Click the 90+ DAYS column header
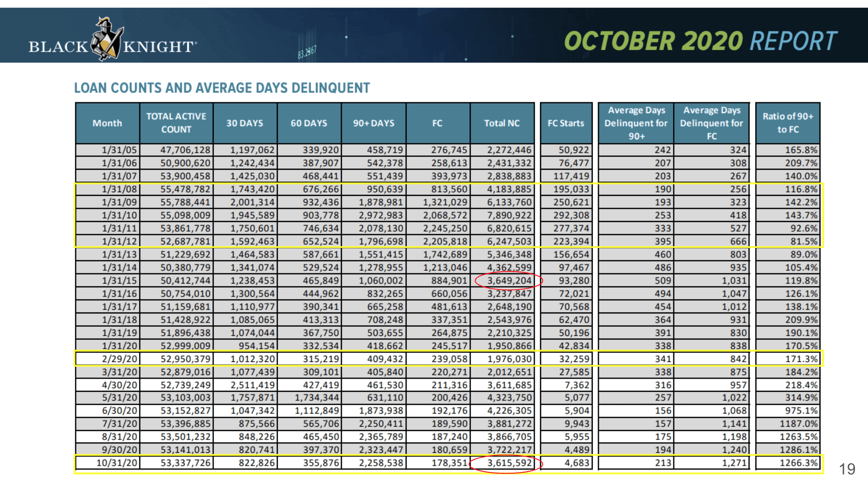The width and height of the screenshot is (868, 488). click(x=374, y=123)
